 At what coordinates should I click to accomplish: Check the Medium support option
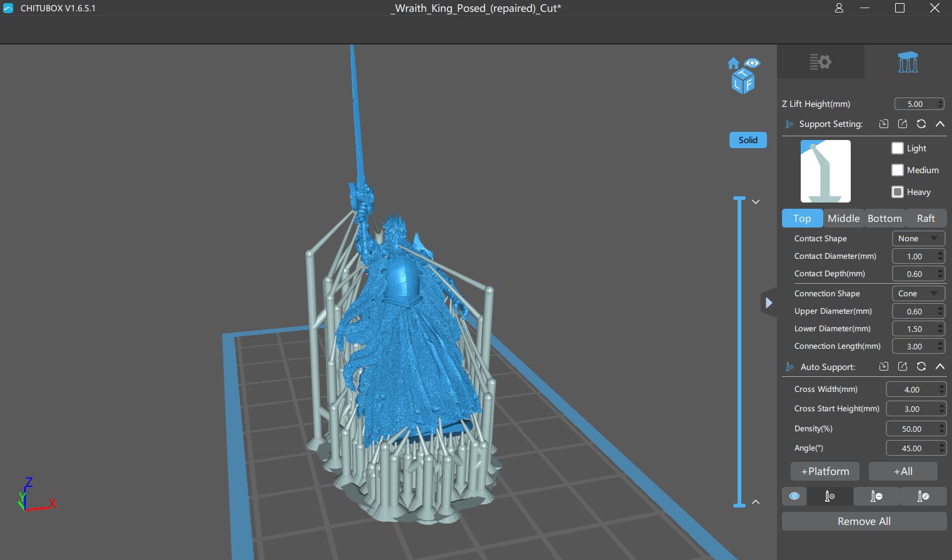click(x=898, y=170)
